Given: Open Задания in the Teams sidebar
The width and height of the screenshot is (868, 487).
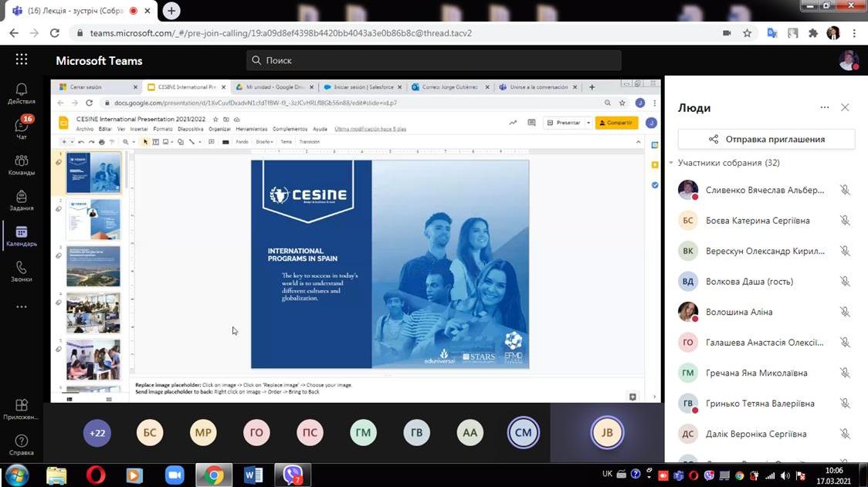Looking at the screenshot, I should click(22, 201).
